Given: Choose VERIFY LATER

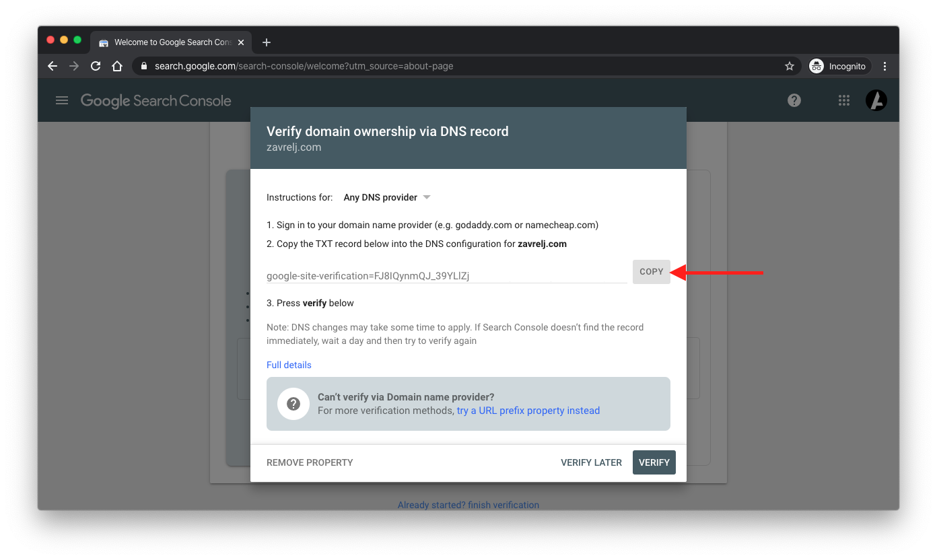Looking at the screenshot, I should [591, 462].
